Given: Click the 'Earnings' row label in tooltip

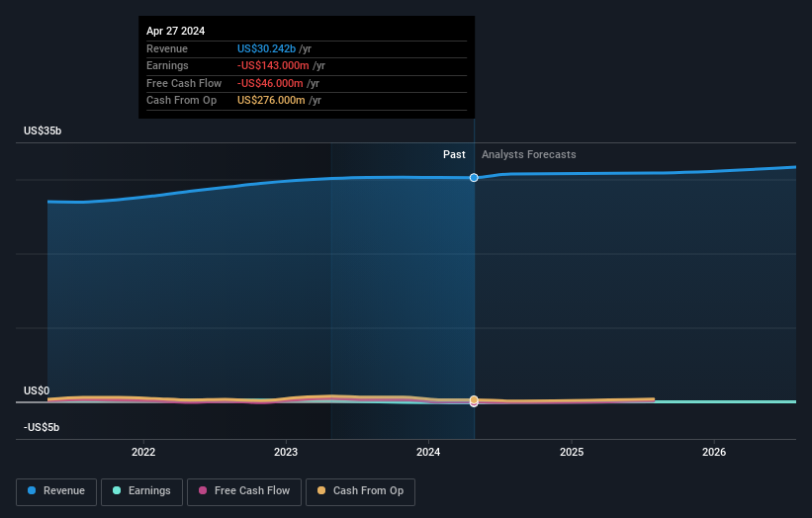Looking at the screenshot, I should (167, 65).
